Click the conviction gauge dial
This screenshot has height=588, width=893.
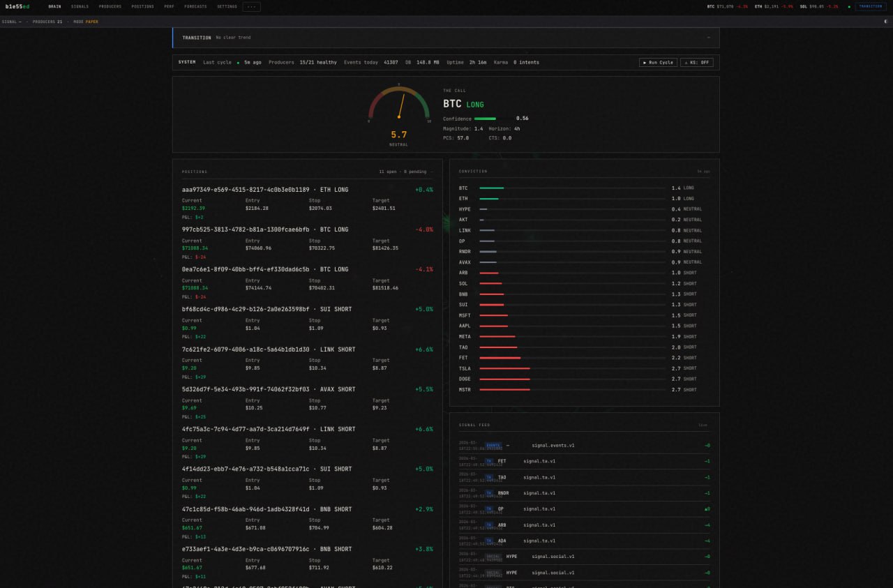point(399,103)
